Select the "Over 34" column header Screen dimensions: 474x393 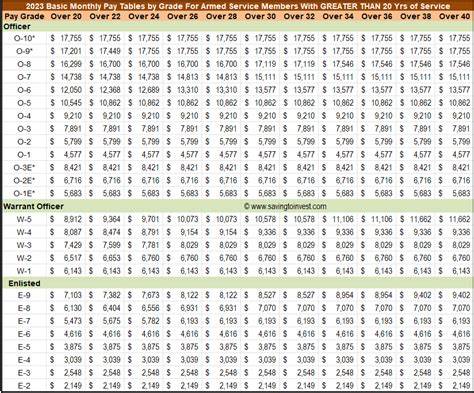pos(338,16)
